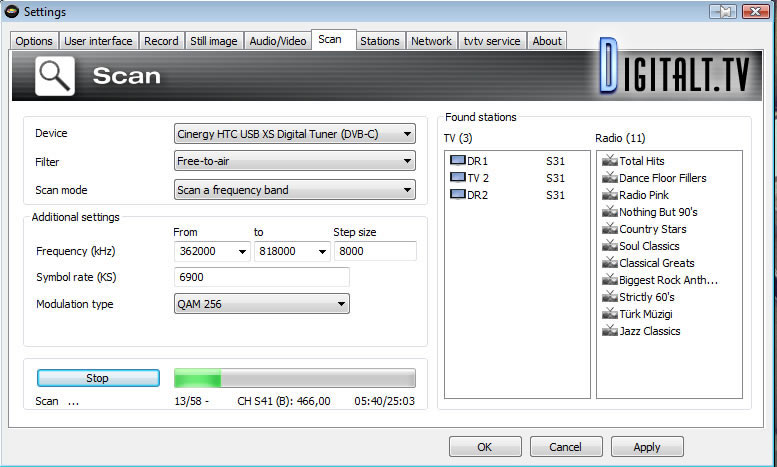Select the Total Hits radio icon
777x467 pixels.
click(x=610, y=161)
